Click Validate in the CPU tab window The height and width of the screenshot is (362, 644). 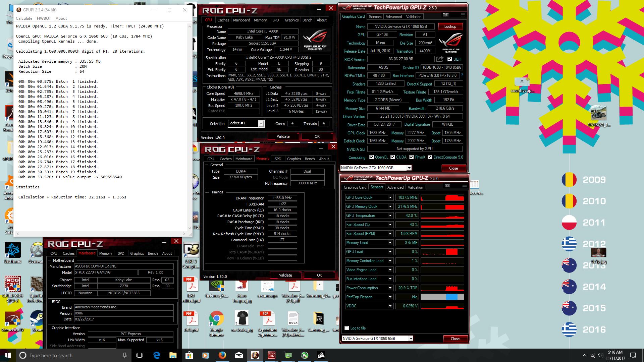pos(283,136)
